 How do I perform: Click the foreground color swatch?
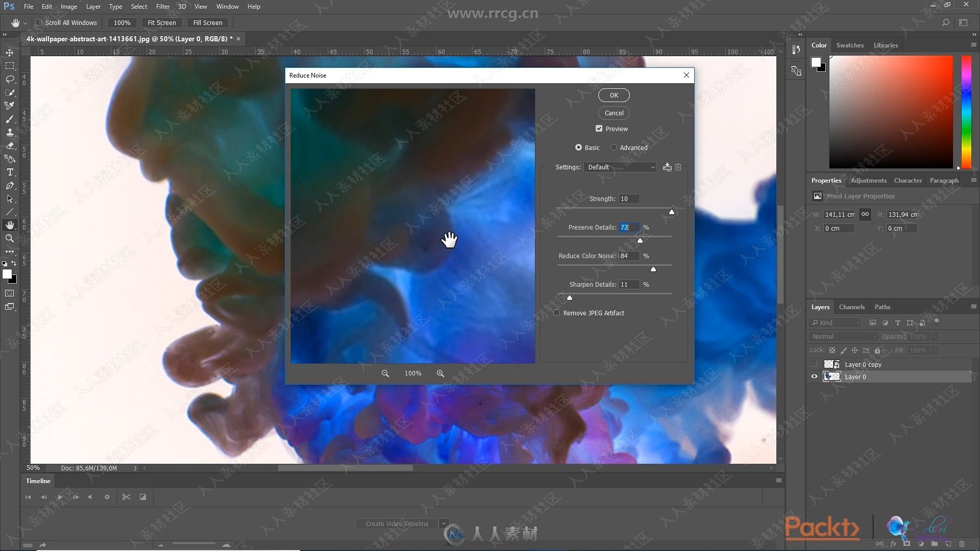(8, 274)
